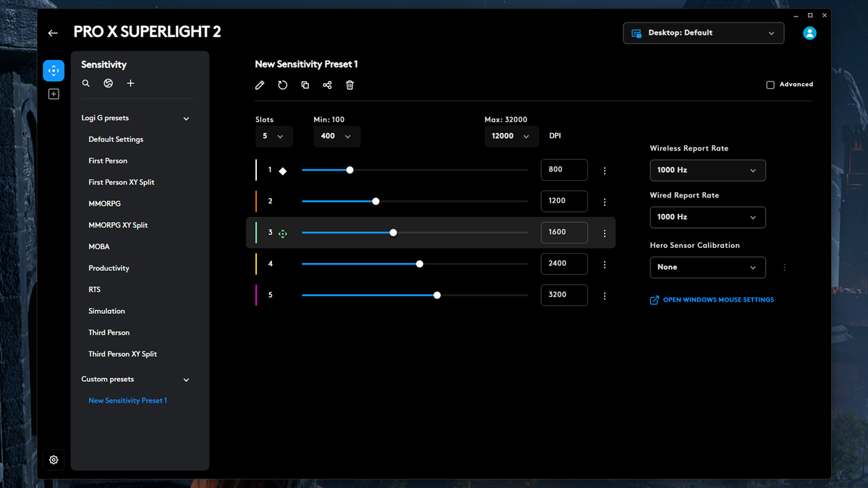Select MMORPG XY Split preset
The height and width of the screenshot is (488, 868).
coord(118,226)
